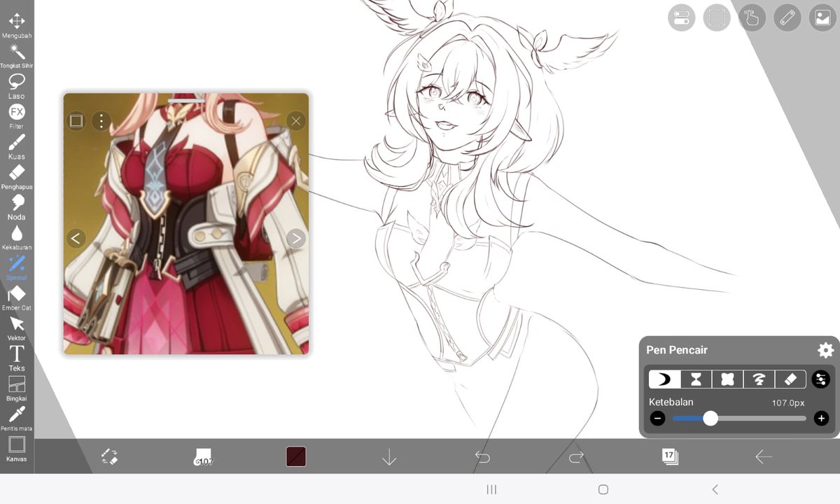The height and width of the screenshot is (504, 840).
Task: Increase Ketebalan with plus button
Action: [x=822, y=419]
